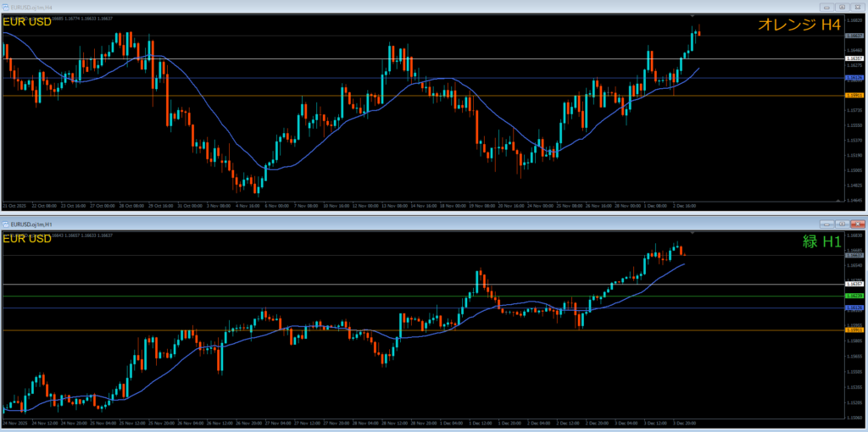Click the chart shift triangle on H4 chart
The width and height of the screenshot is (868, 432).
pos(693,16)
